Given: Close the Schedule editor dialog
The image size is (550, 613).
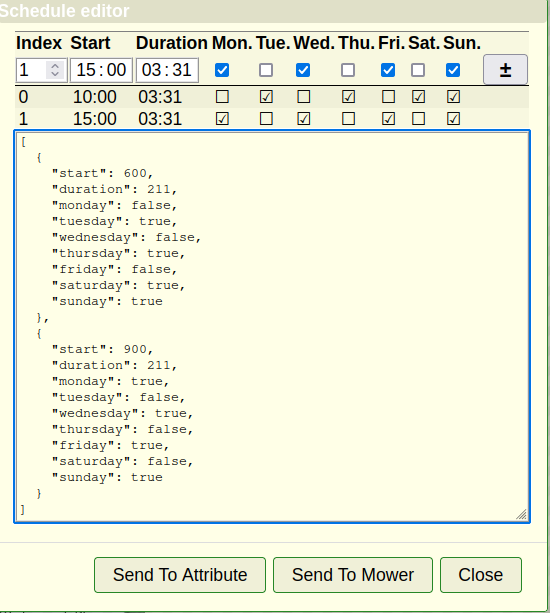Looking at the screenshot, I should coord(480,575).
